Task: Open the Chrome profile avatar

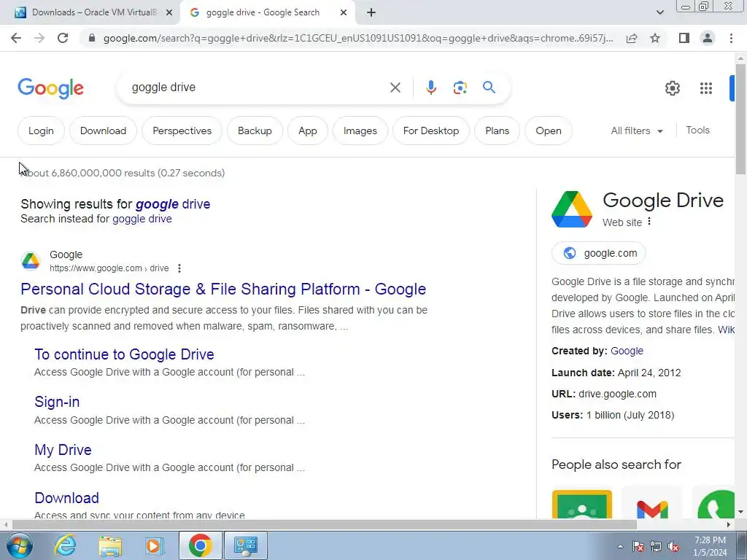Action: click(x=708, y=38)
